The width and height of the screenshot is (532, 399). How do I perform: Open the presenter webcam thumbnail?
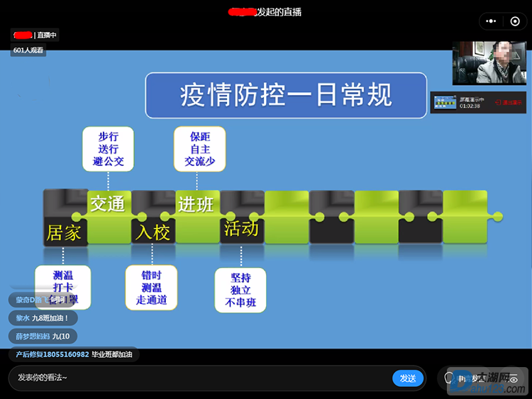pyautogui.click(x=489, y=62)
